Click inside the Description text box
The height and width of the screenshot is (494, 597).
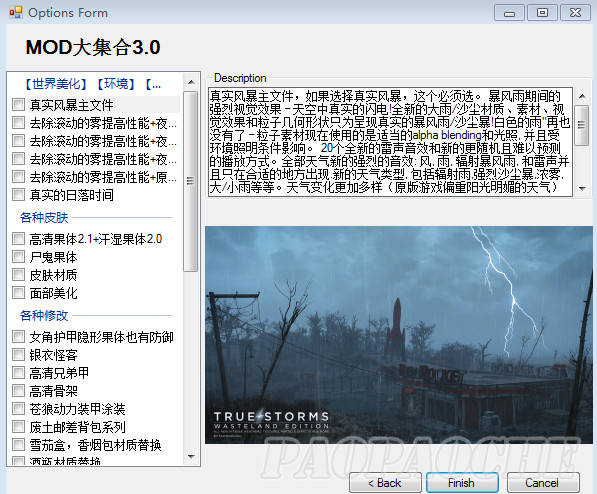point(390,142)
